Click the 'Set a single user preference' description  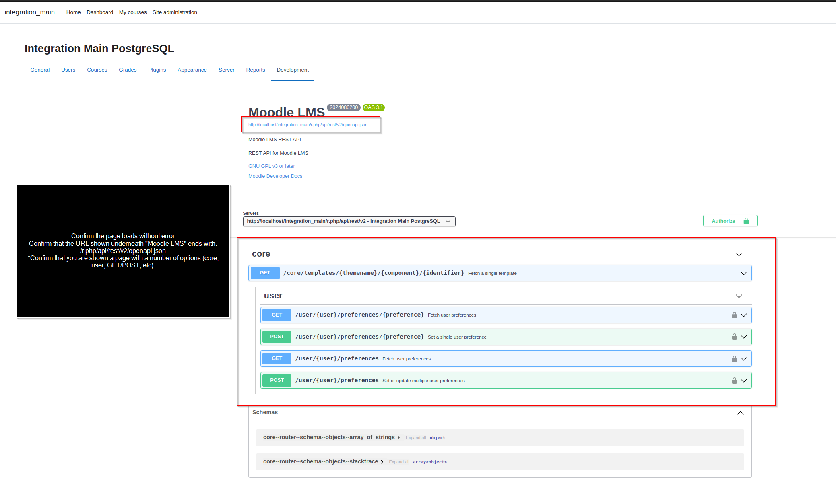[457, 337]
